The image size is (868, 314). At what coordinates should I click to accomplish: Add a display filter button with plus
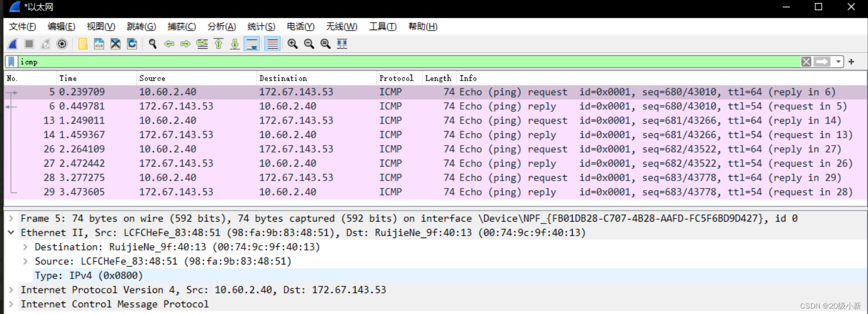[x=852, y=61]
